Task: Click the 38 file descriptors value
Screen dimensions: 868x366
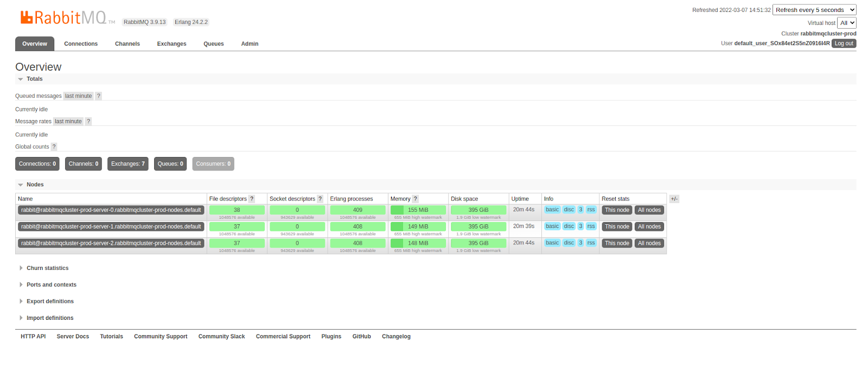Action: 237,210
